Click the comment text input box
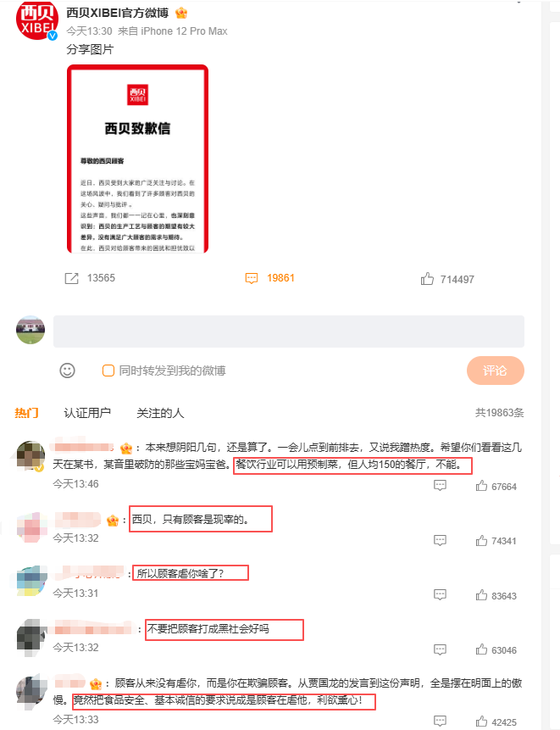Image resolution: width=560 pixels, height=730 pixels. 289,332
